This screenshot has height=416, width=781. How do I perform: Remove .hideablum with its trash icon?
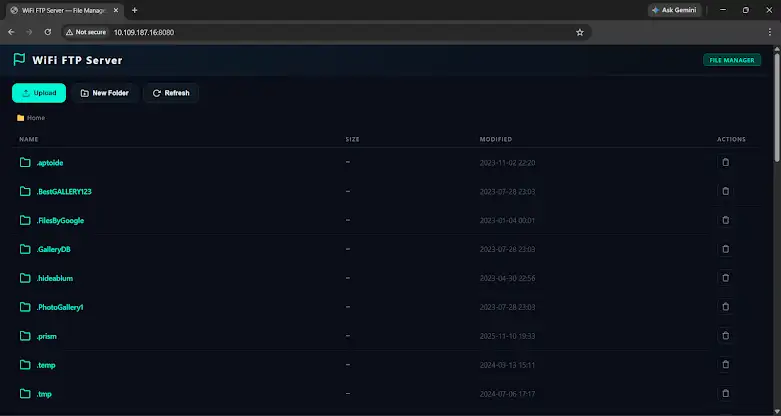[x=725, y=278]
